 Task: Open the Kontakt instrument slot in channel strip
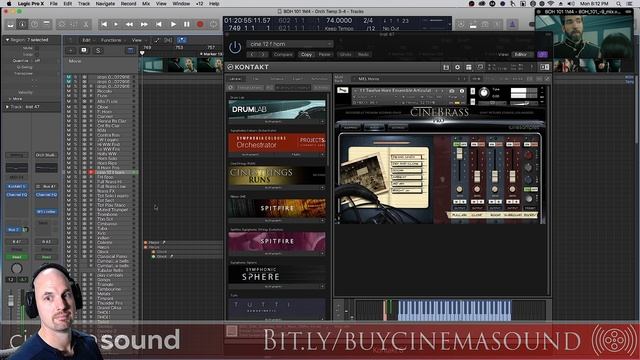click(x=16, y=186)
